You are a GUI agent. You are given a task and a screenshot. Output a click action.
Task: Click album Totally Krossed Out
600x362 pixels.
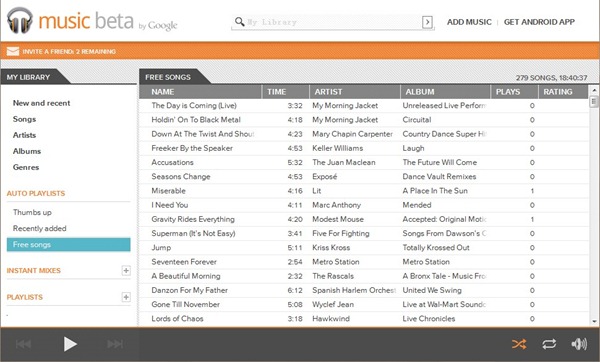(436, 248)
